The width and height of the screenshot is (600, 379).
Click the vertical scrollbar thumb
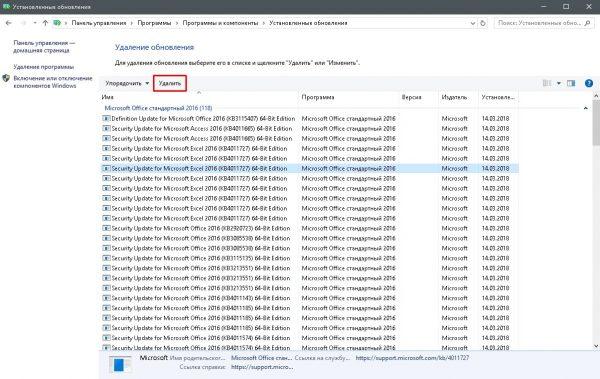[596, 123]
